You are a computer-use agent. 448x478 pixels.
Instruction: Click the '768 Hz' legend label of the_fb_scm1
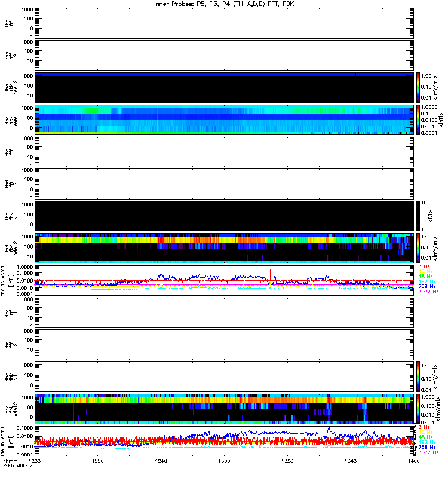(427, 447)
